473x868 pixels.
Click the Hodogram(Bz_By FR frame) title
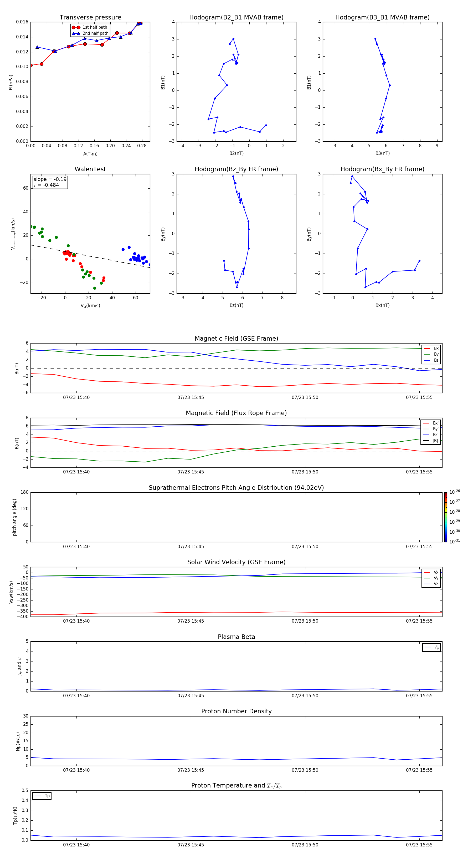click(236, 169)
